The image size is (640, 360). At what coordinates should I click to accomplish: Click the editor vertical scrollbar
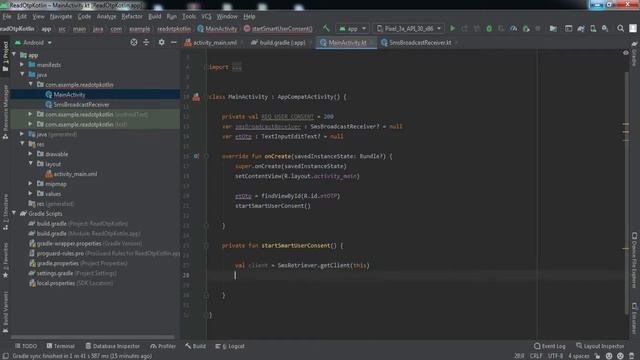coord(626,192)
